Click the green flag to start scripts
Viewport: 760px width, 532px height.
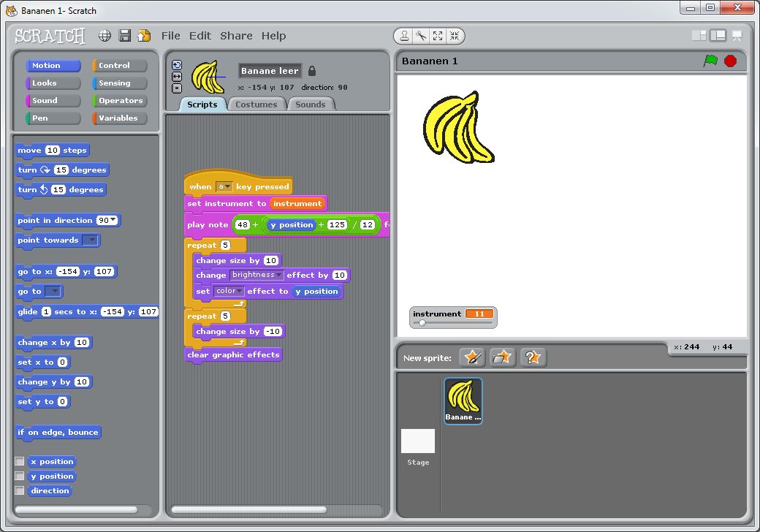click(x=710, y=61)
